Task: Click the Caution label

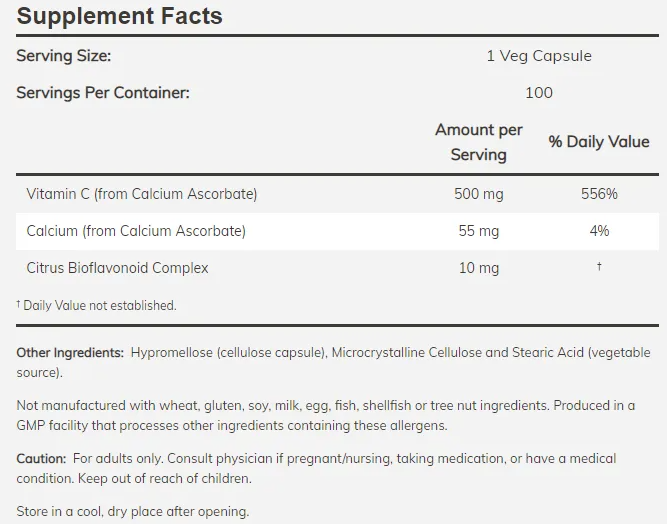Action: pyautogui.click(x=41, y=458)
